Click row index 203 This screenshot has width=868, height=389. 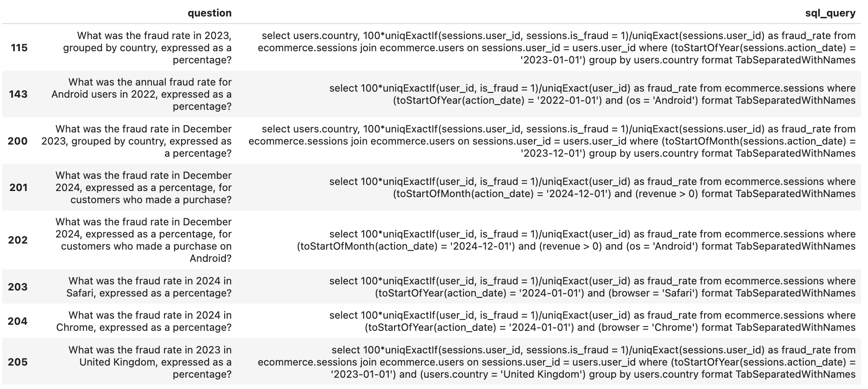17,287
